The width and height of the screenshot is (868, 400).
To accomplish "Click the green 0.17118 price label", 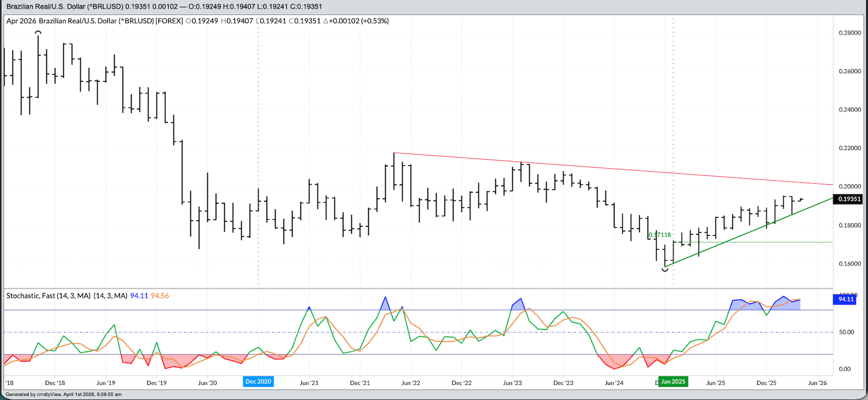I will coord(660,235).
